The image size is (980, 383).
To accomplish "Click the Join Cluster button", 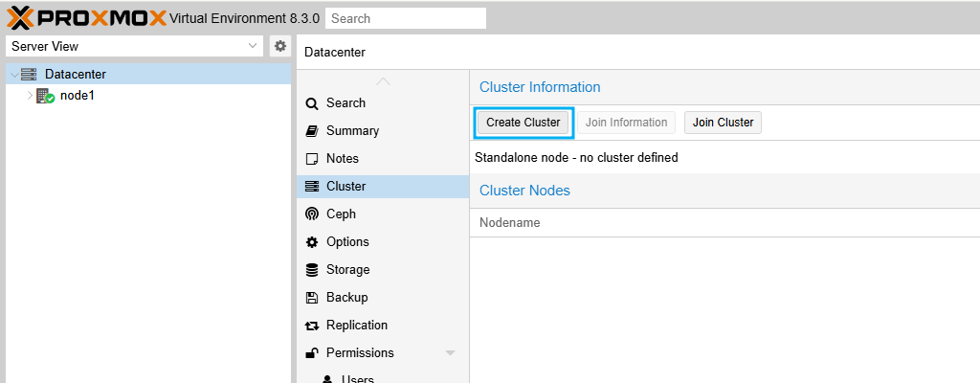I will coord(724,123).
